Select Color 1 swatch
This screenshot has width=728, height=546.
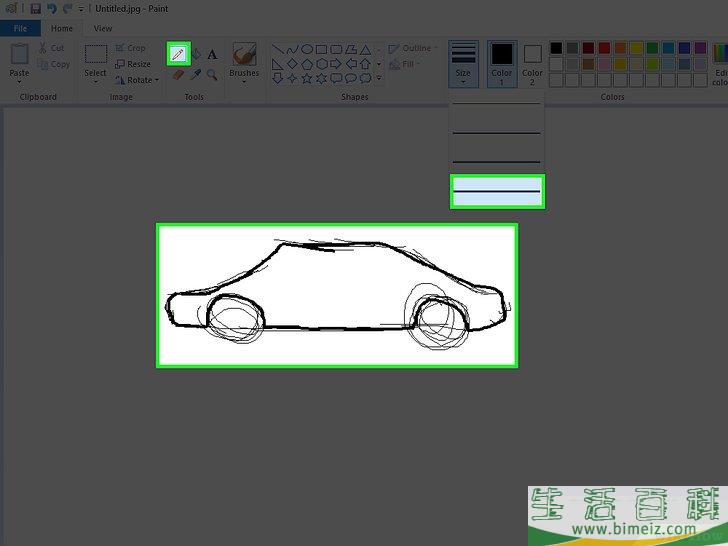point(502,59)
